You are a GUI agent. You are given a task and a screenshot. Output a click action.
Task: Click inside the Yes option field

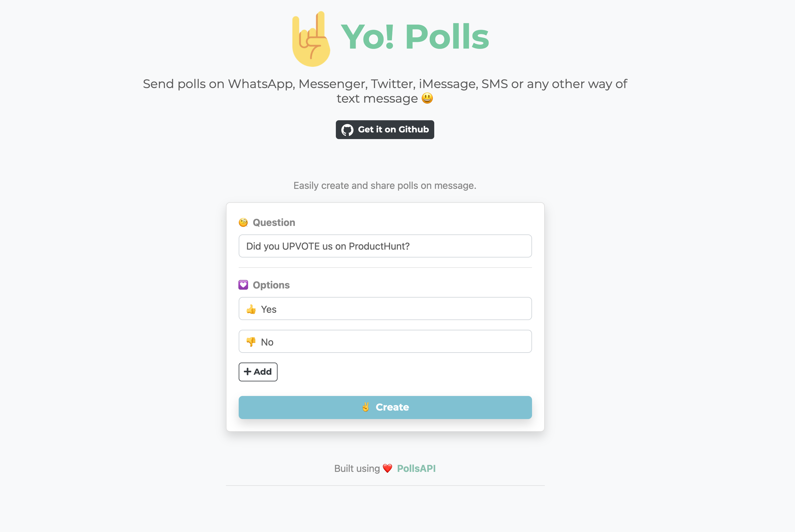pyautogui.click(x=385, y=309)
